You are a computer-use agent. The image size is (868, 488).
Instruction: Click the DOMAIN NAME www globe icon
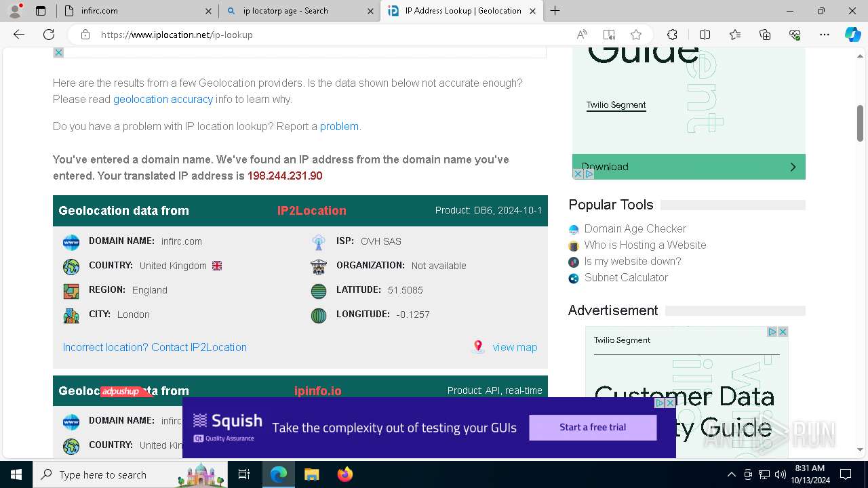pos(71,242)
